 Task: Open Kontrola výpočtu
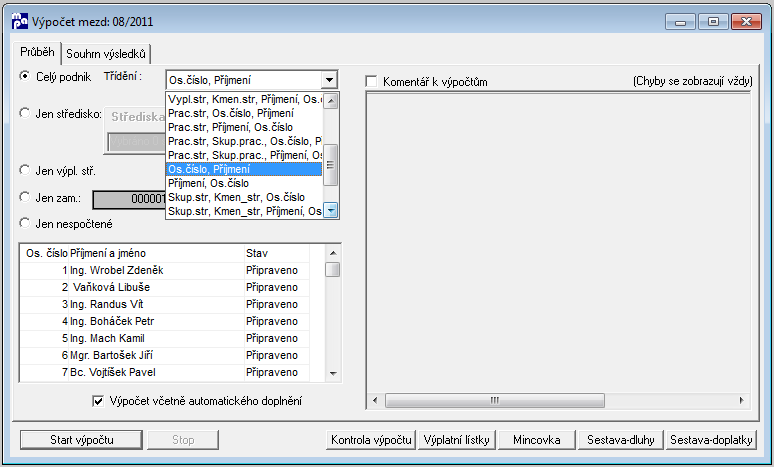coord(371,440)
